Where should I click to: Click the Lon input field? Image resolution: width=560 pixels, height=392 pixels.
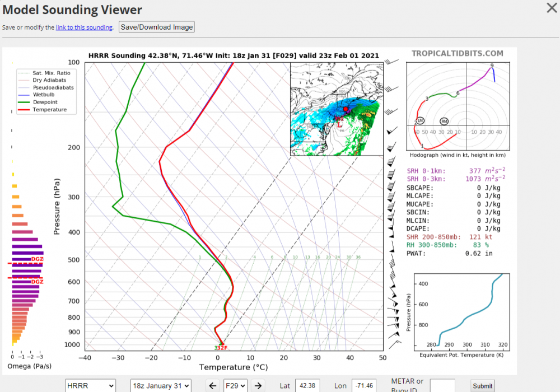pyautogui.click(x=363, y=385)
